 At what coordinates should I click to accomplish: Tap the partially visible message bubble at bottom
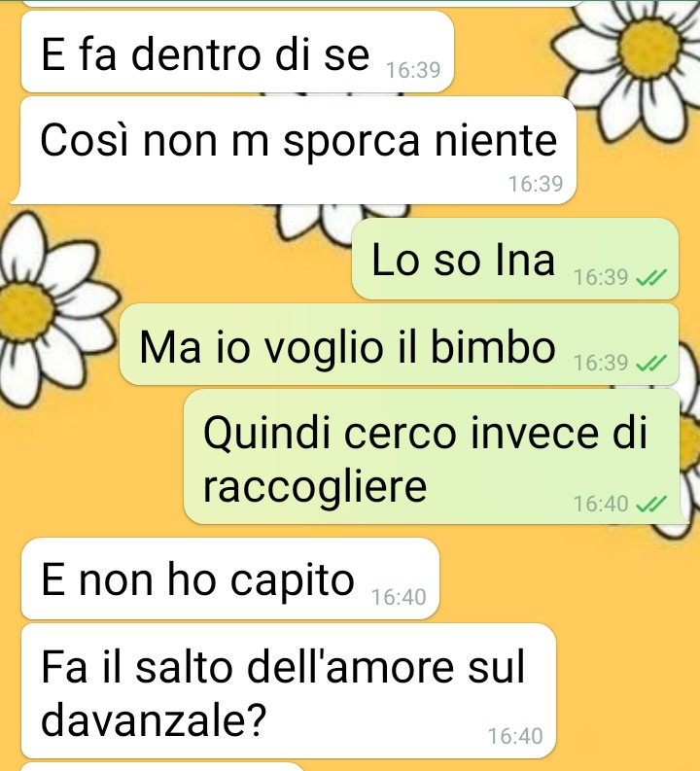coord(162,766)
